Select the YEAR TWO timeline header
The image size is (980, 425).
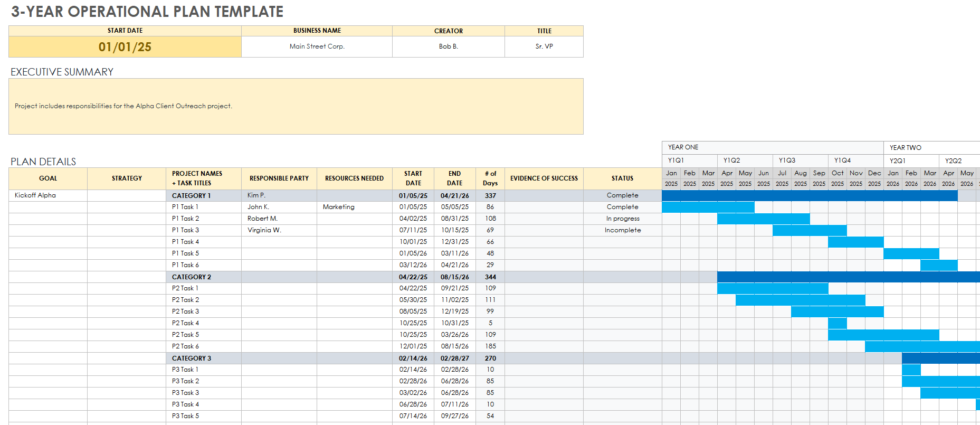[905, 147]
